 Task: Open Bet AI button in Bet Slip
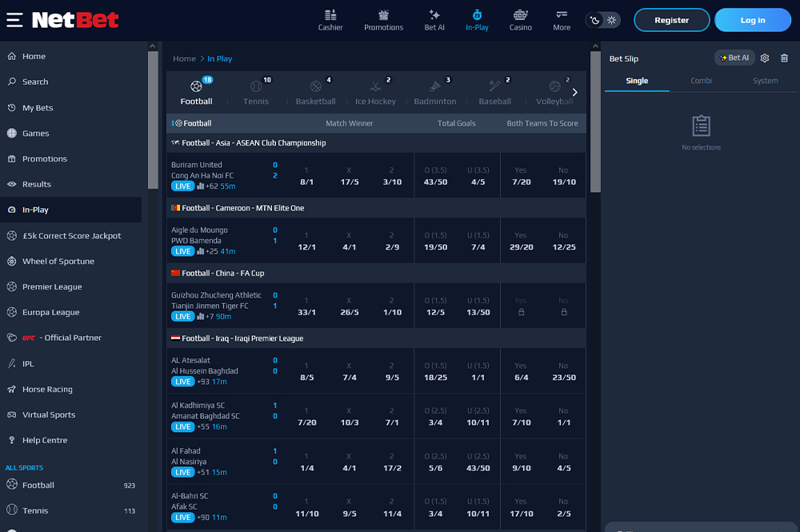pos(734,58)
